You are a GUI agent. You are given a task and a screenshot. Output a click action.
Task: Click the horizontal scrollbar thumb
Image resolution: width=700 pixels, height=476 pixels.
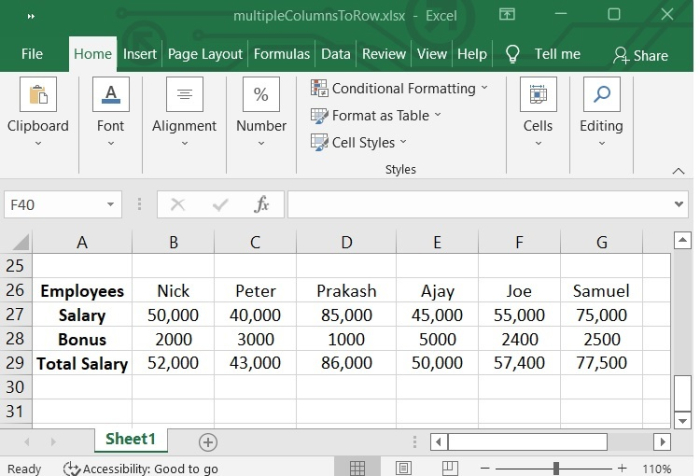(x=528, y=442)
